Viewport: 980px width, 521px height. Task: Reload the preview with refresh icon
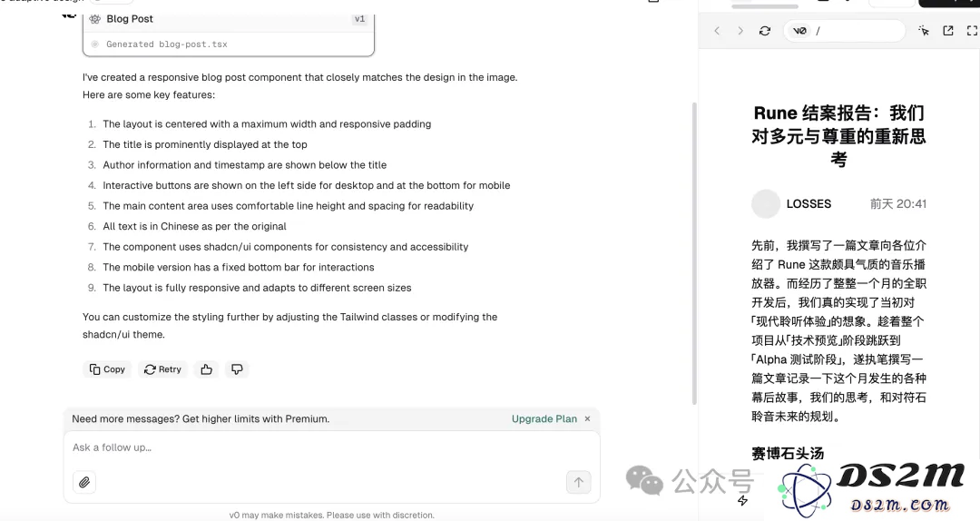pyautogui.click(x=764, y=31)
